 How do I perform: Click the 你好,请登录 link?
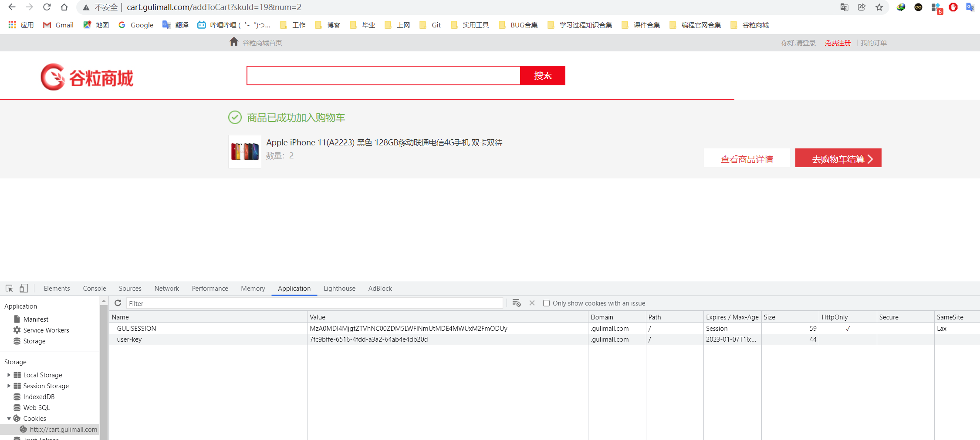coord(798,43)
